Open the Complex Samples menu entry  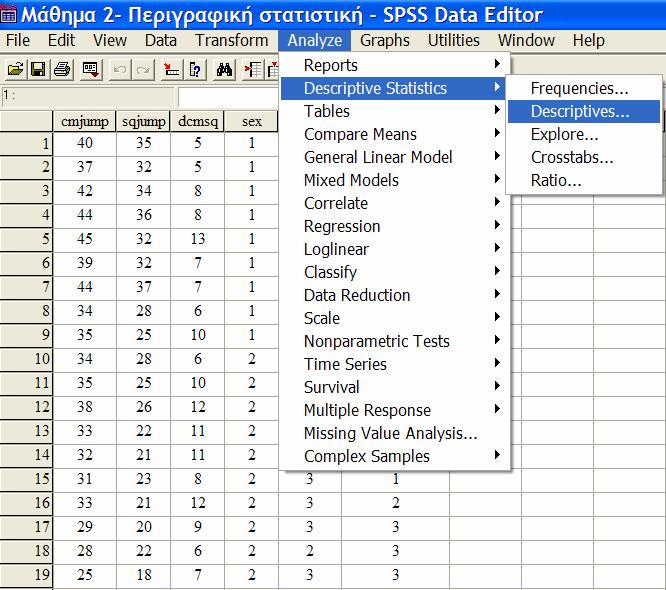click(394, 456)
